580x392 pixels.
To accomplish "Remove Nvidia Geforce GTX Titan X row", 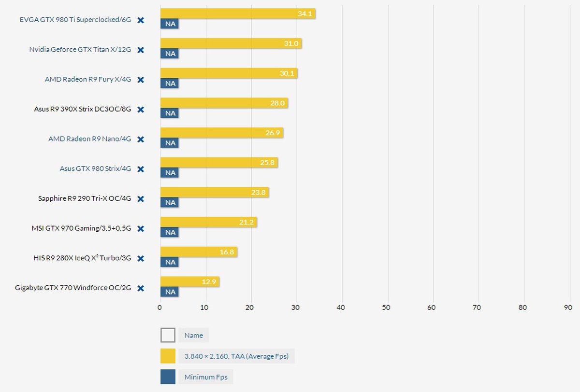I will click(x=141, y=50).
